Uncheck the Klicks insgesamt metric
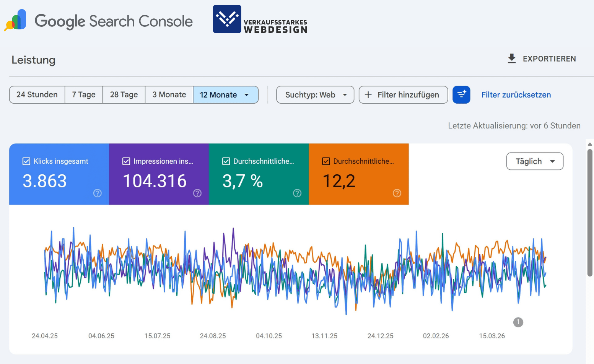Viewport: 594px width, 364px height. 26,161
